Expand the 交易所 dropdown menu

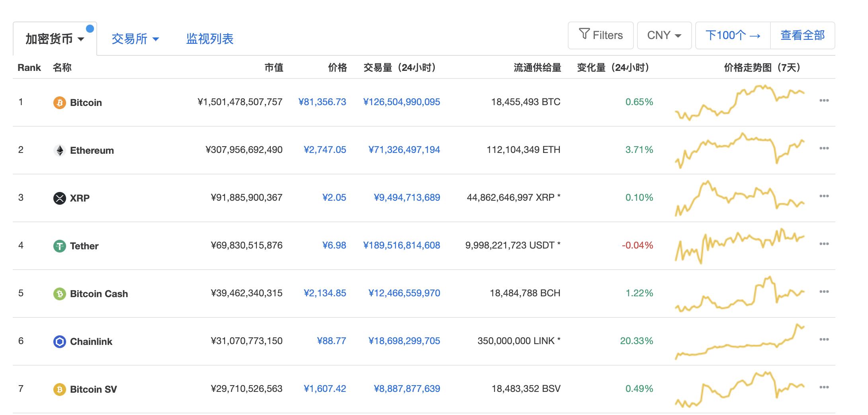pos(135,39)
